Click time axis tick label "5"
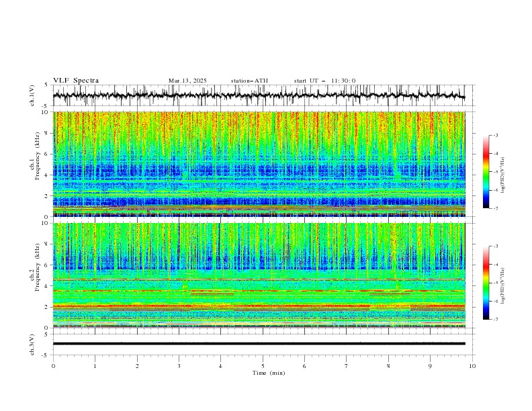 point(263,366)
